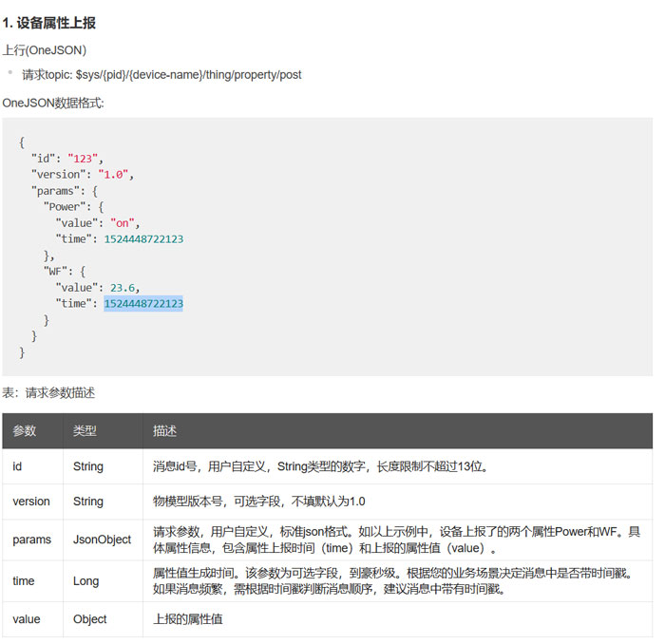This screenshot has height=644, width=665.
Task: Click the "JsonObject" type cell
Action: [102, 540]
